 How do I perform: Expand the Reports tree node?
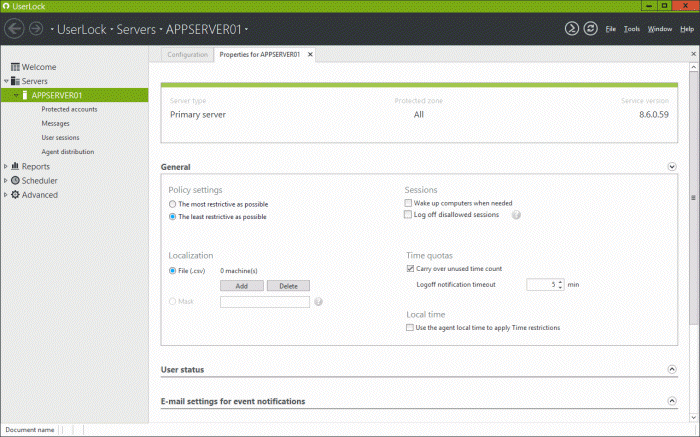tap(6, 166)
